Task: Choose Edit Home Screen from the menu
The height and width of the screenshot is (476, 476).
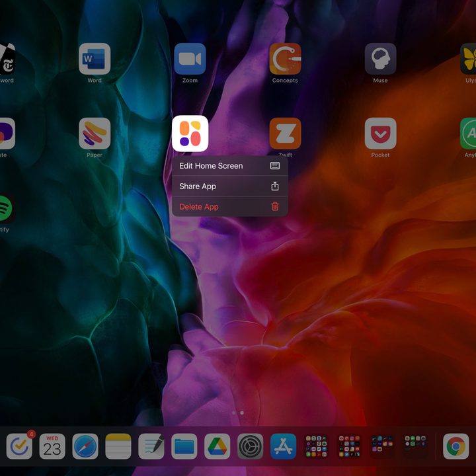Action: [230, 166]
